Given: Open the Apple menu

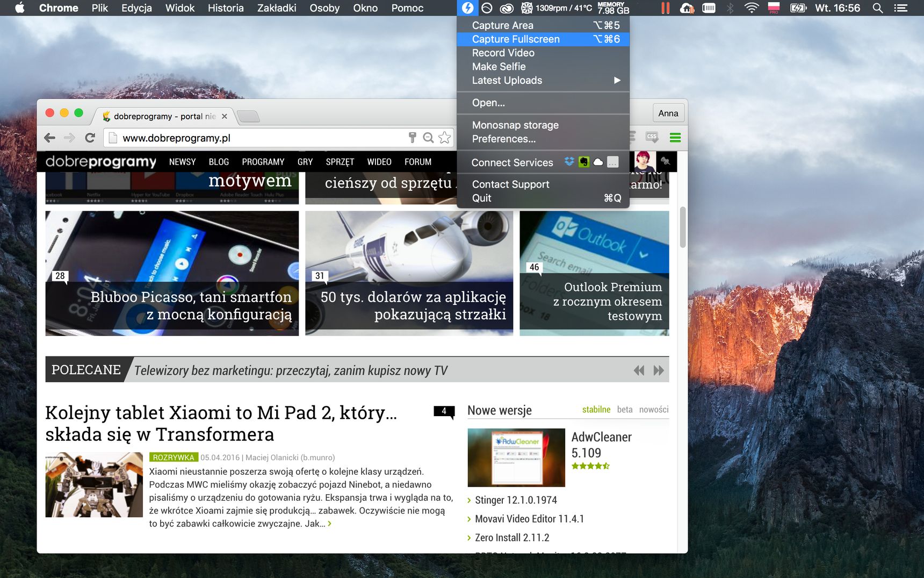Looking at the screenshot, I should coord(19,8).
